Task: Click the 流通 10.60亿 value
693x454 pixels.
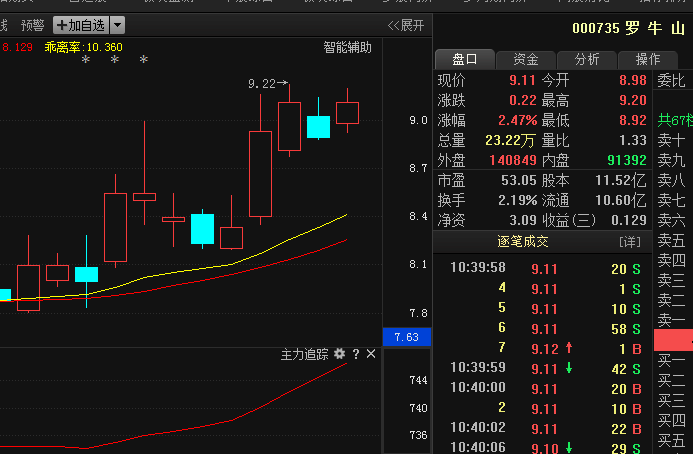Action: click(x=621, y=200)
